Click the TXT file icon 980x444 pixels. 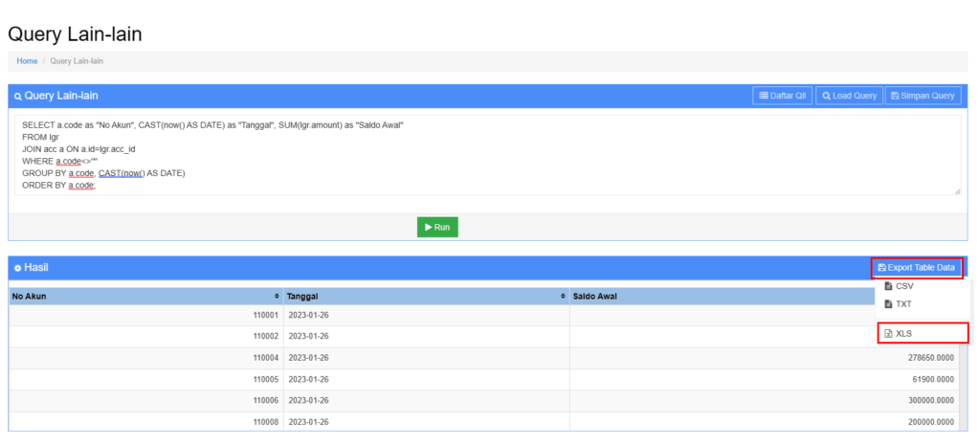coord(888,304)
